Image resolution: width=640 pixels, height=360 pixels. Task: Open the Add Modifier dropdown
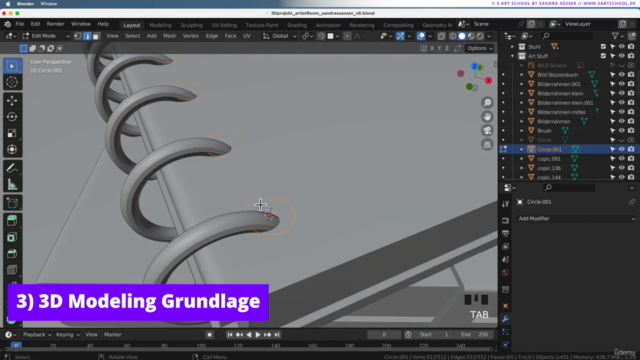[x=576, y=219]
